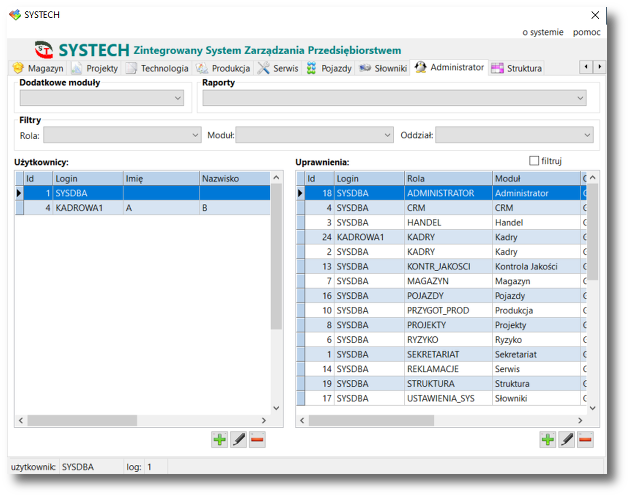The height and width of the screenshot is (497, 630).
Task: Open the Raporty dropdown
Action: [394, 98]
